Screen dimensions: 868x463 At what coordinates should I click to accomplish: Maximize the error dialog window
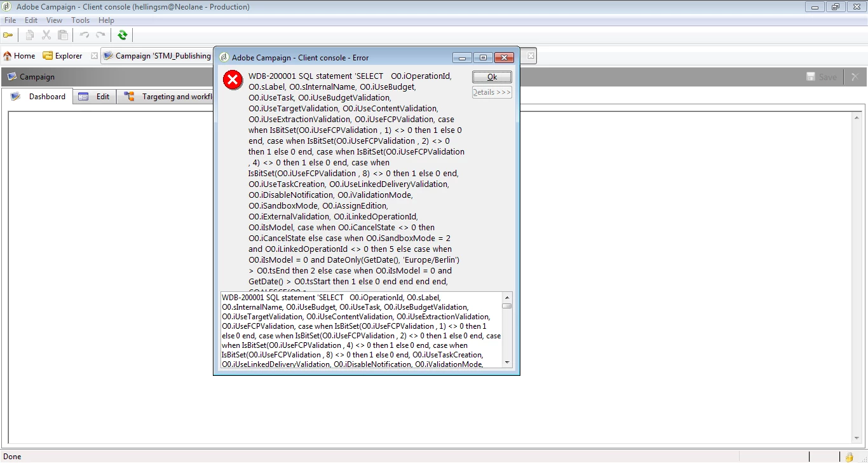coord(483,58)
